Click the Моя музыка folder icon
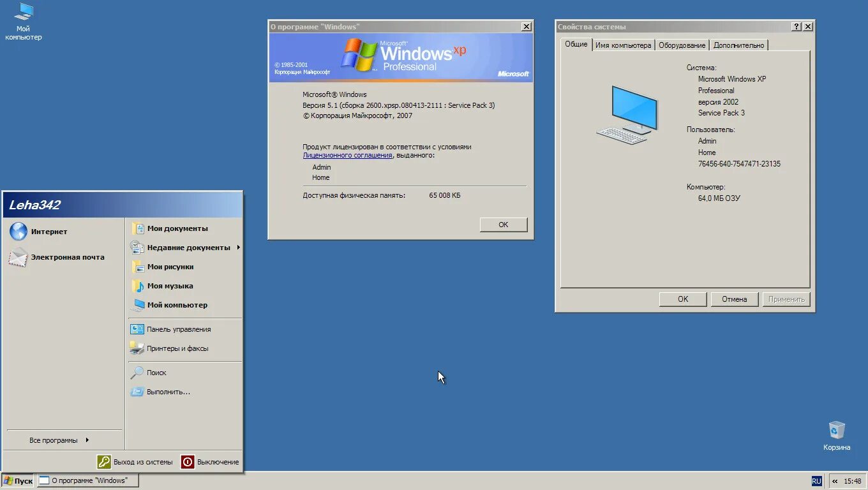This screenshot has height=490, width=868. click(137, 286)
